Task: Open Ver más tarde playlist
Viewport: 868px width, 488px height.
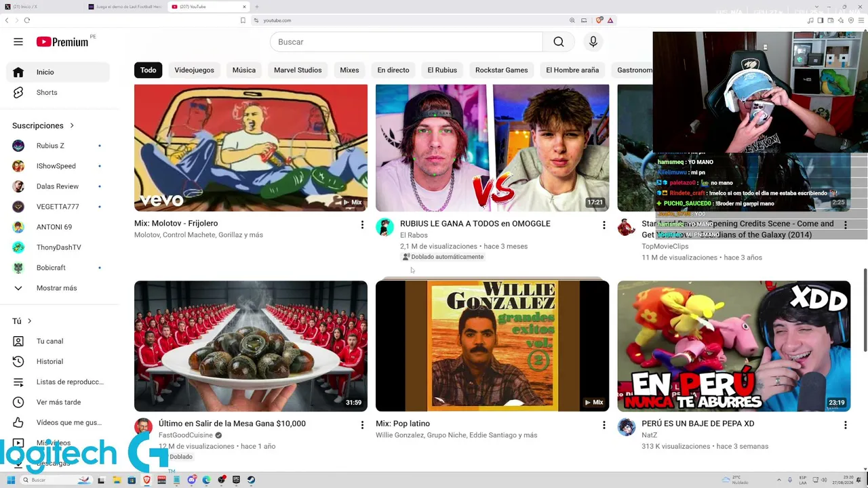Action: click(x=58, y=402)
